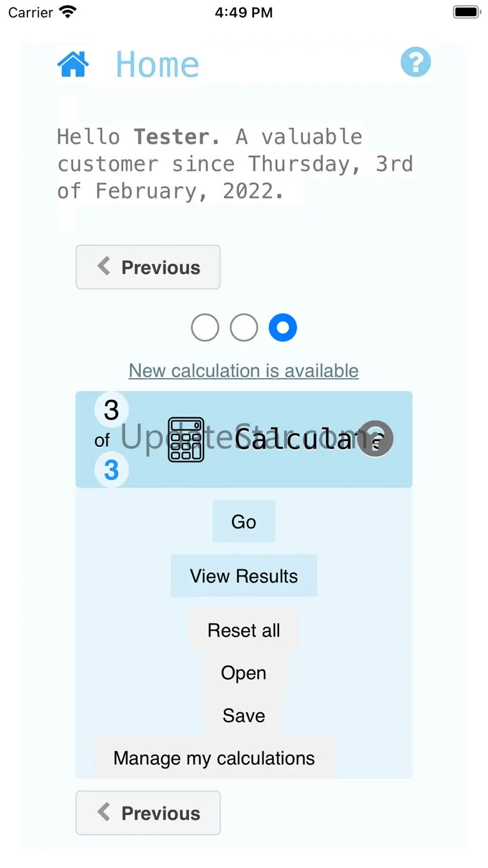Image resolution: width=488 pixels, height=868 pixels.
Task: Tap the Wi-Fi icon in status bar
Action: tap(67, 12)
